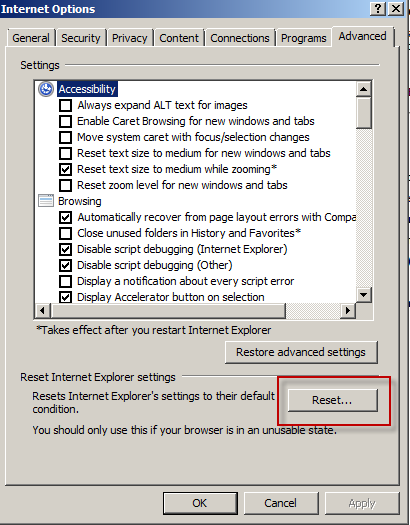Enable Caret Browsing for new windows checkbox

click(x=65, y=121)
